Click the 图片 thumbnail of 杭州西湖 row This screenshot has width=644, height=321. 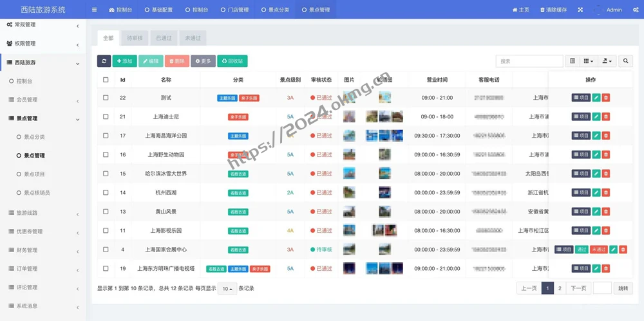[x=349, y=192]
